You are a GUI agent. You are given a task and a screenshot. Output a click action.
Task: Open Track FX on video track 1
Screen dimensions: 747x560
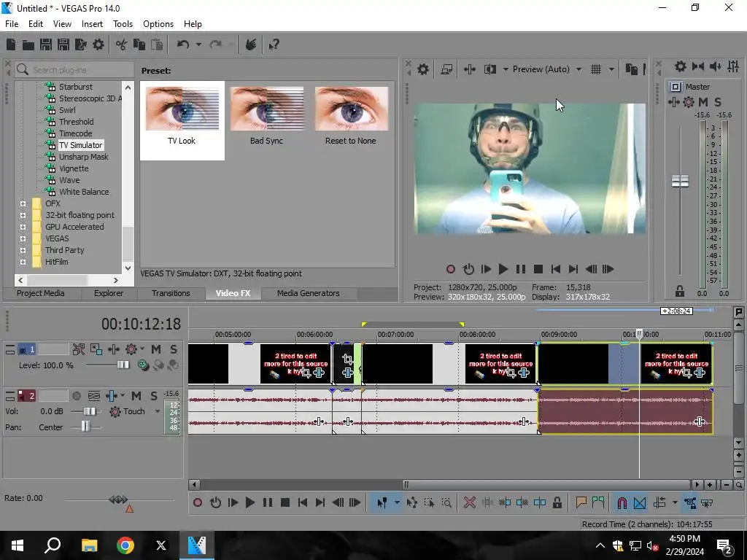pos(113,349)
